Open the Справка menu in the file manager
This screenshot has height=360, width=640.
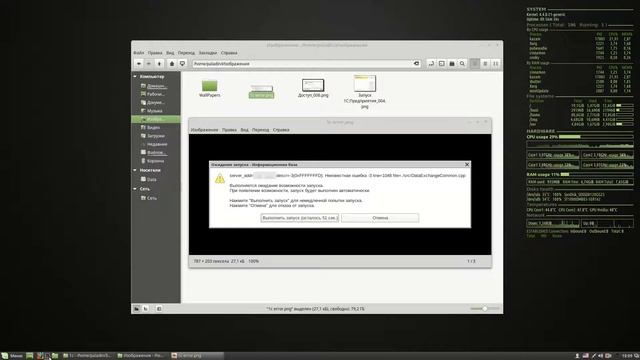pos(229,53)
